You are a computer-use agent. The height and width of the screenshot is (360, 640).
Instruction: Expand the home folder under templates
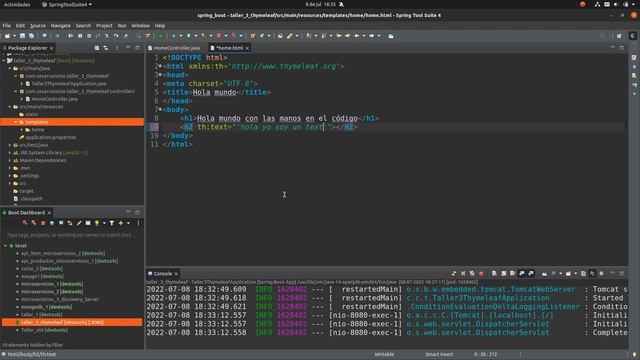pos(22,129)
